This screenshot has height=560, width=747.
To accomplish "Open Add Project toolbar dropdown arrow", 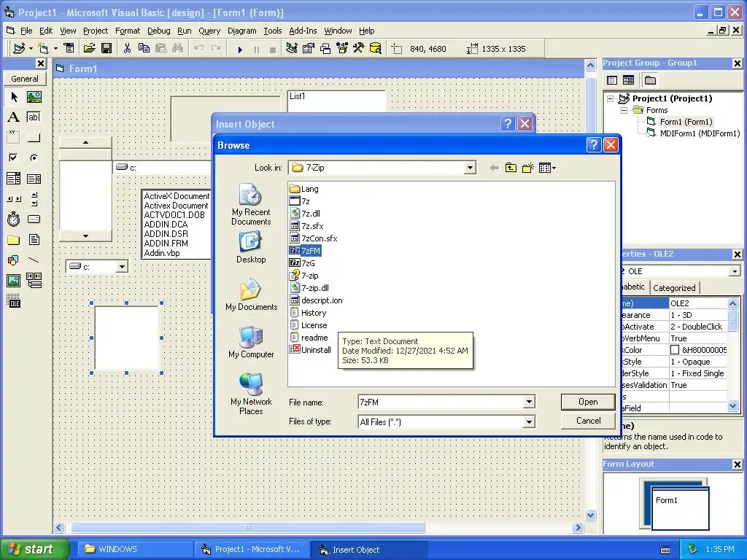I will point(31,49).
